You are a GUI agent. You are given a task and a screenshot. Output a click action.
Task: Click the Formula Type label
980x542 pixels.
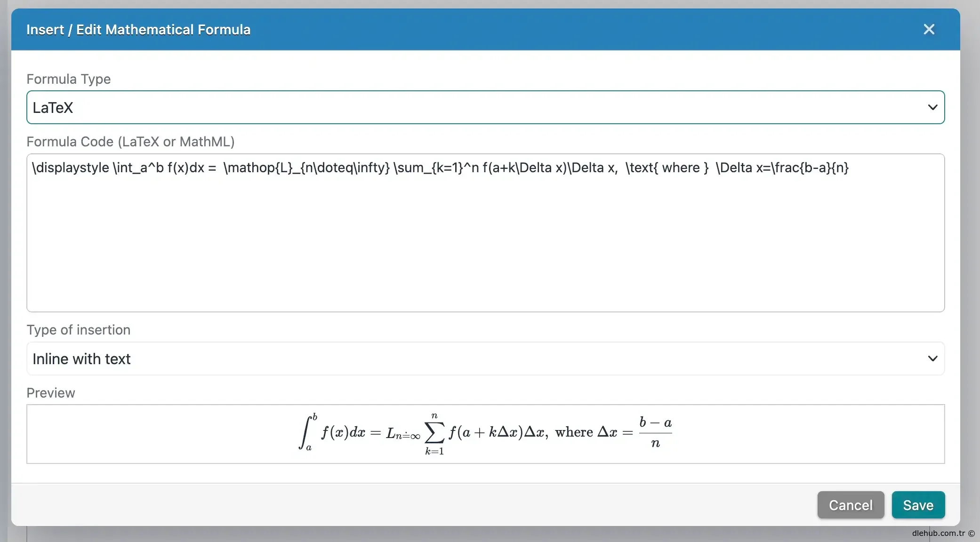click(69, 79)
